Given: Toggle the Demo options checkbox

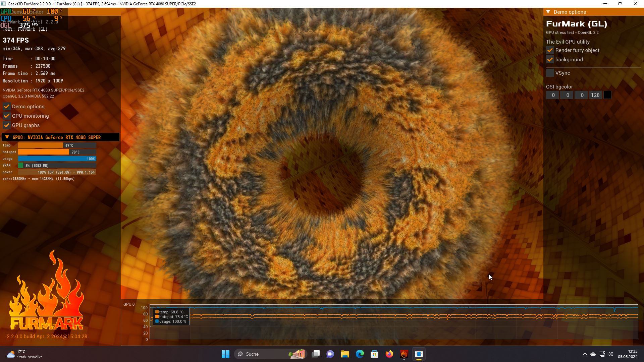Looking at the screenshot, I should pos(7,107).
